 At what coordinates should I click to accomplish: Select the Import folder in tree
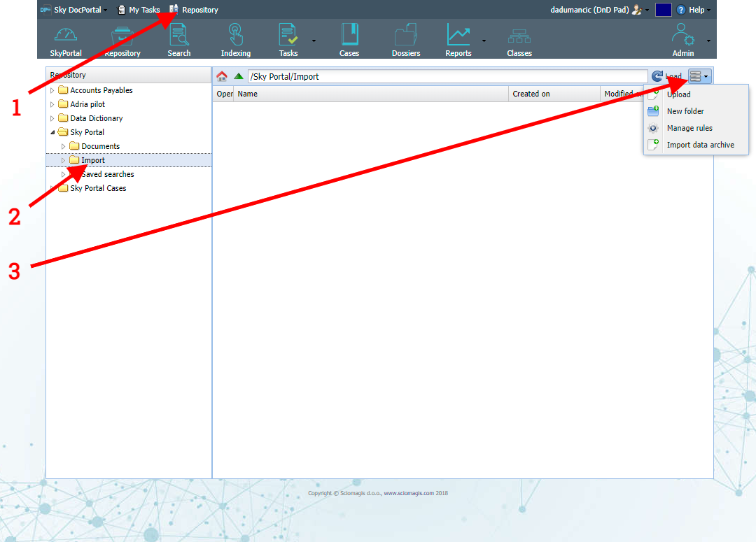pyautogui.click(x=93, y=160)
